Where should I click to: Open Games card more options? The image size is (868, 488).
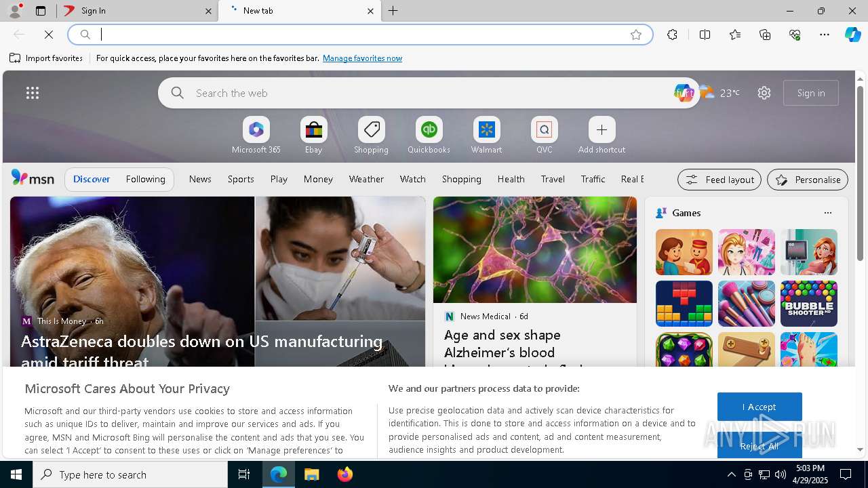pos(828,213)
